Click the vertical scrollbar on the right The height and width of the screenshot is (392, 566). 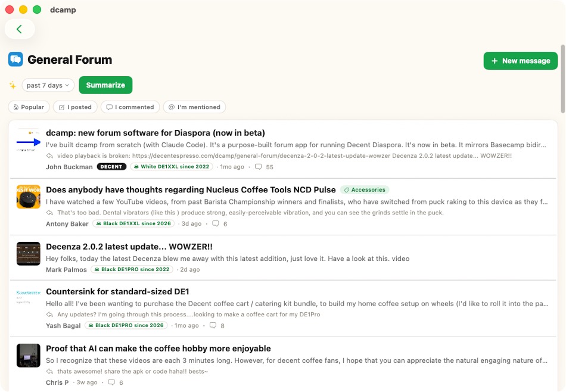tap(562, 79)
